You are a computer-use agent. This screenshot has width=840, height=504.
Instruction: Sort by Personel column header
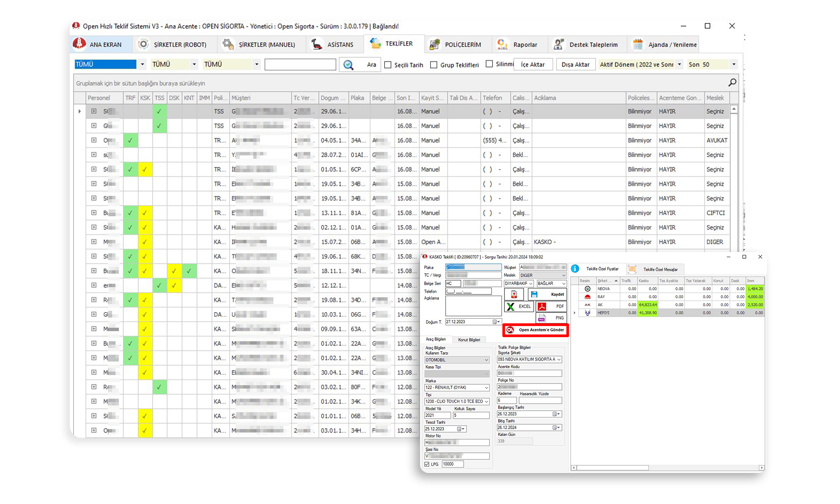pos(104,98)
